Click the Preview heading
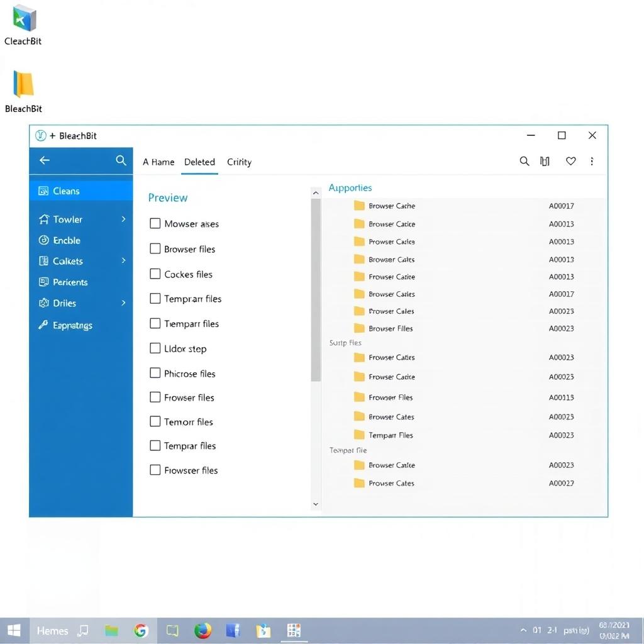This screenshot has width=644, height=644. [x=167, y=197]
